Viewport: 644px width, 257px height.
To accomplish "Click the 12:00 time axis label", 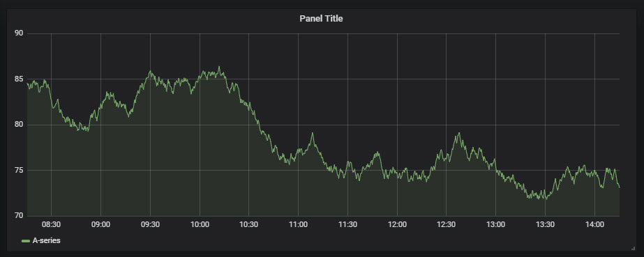I will (397, 225).
